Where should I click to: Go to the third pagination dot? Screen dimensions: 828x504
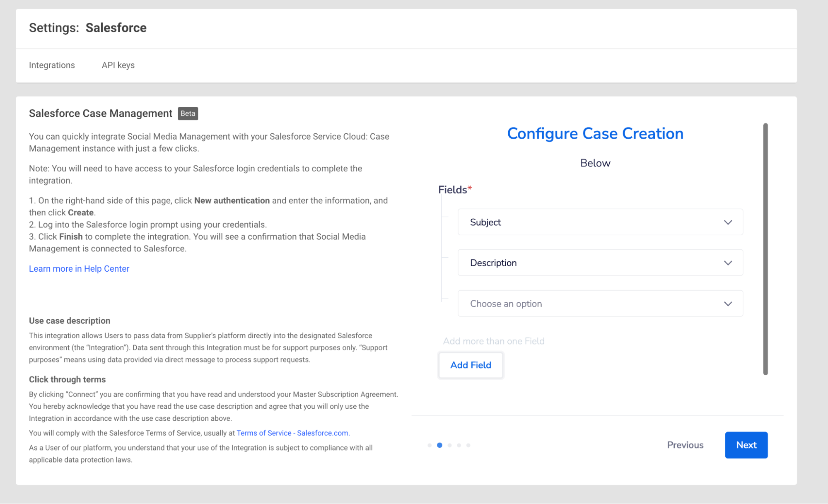(449, 445)
